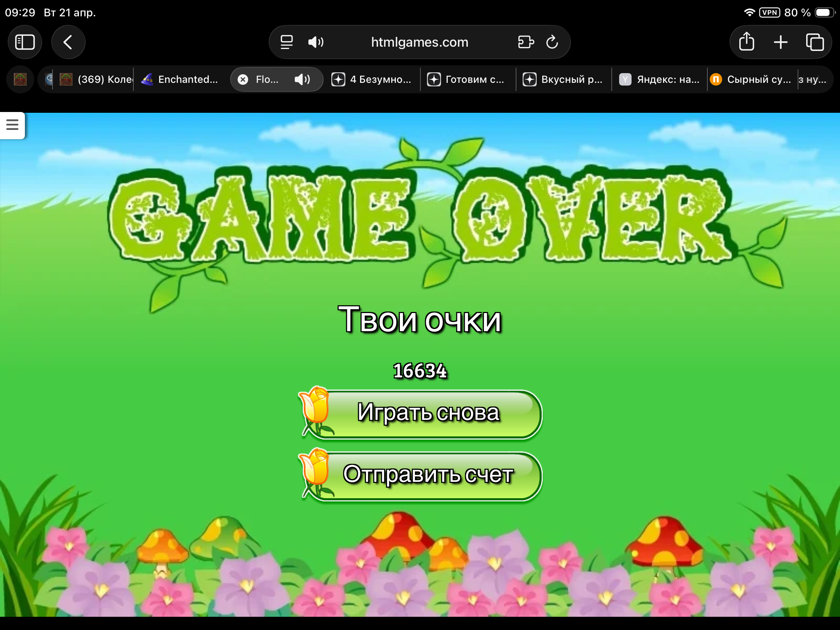The height and width of the screenshot is (630, 840).
Task: Expand the game hamburger menu
Action: 12,125
